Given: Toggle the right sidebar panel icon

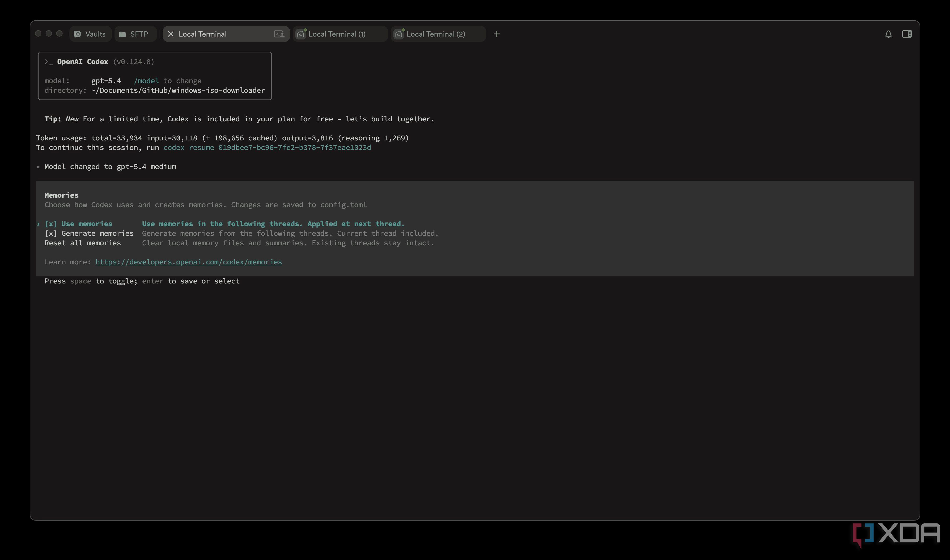Looking at the screenshot, I should point(907,34).
